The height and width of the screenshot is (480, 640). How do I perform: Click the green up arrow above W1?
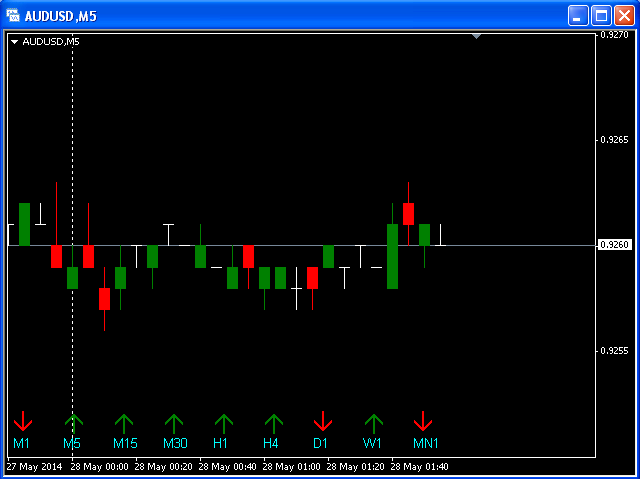pos(374,424)
